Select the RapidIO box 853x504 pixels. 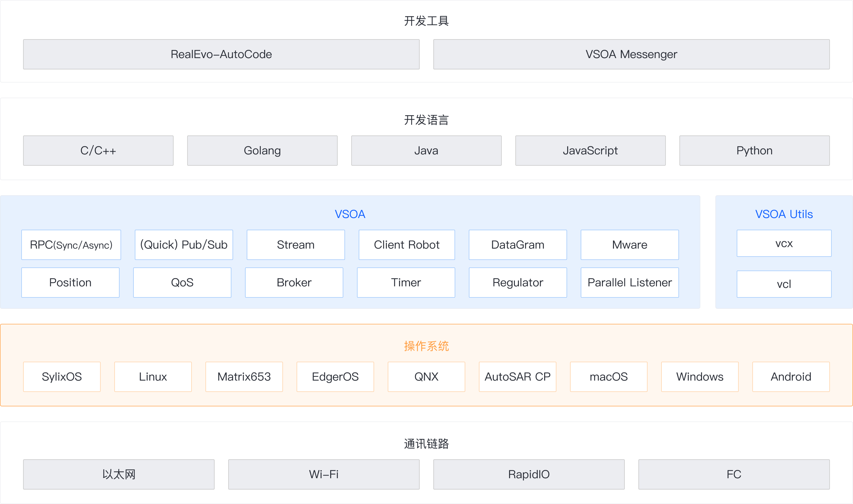pyautogui.click(x=529, y=474)
